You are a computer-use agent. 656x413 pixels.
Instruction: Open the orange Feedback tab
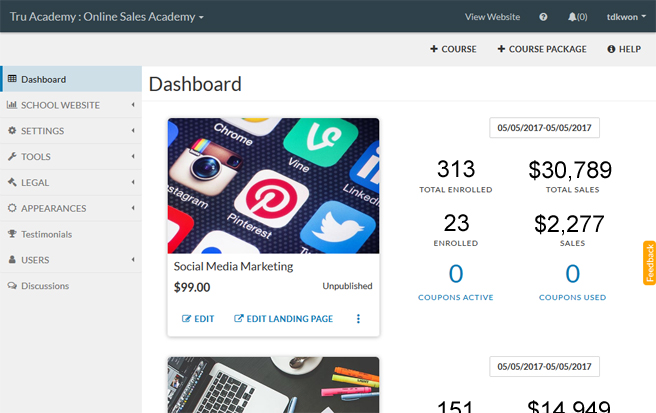(x=649, y=263)
